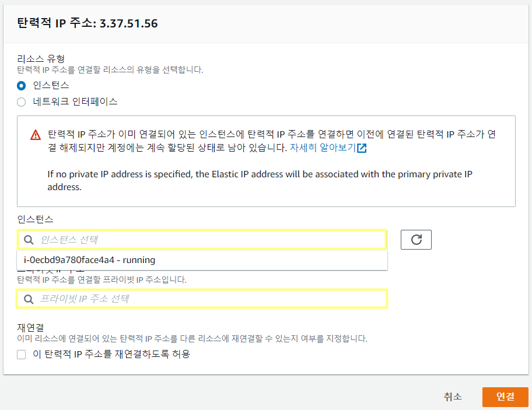This screenshot has width=532, height=410.
Task: Click the 재연결 section label
Action: click(x=30, y=327)
